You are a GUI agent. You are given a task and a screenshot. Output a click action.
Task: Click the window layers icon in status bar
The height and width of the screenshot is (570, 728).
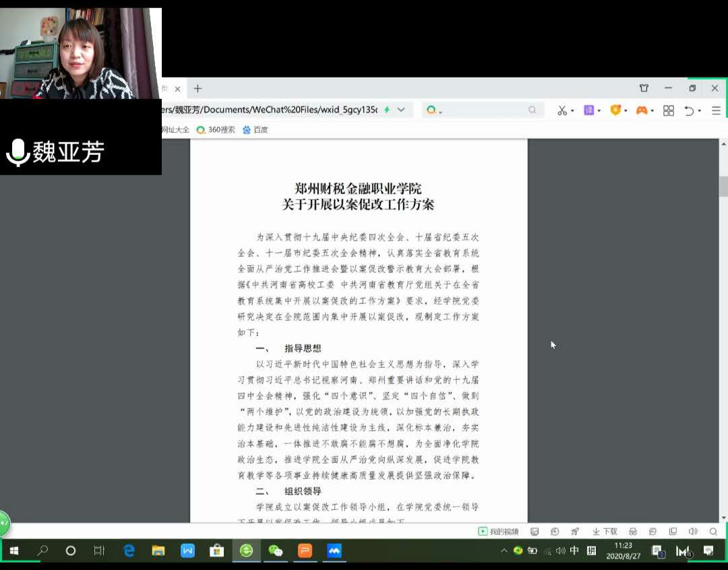[x=673, y=532]
